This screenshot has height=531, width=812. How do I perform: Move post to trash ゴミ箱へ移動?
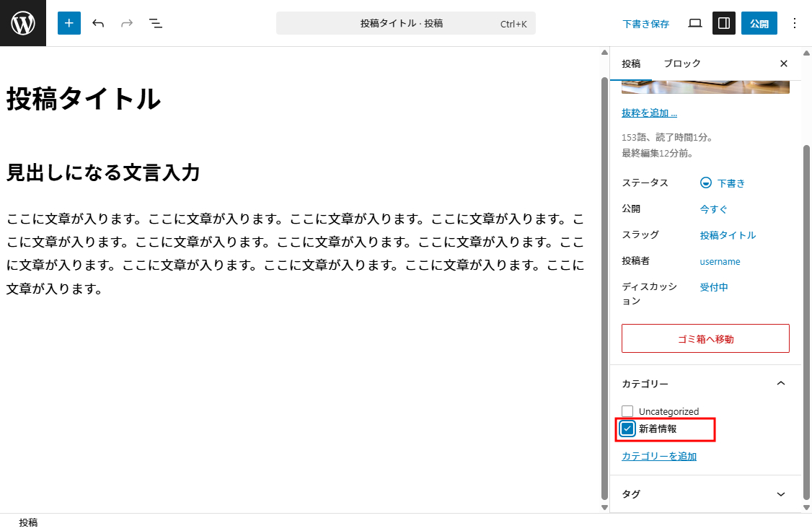coord(705,339)
